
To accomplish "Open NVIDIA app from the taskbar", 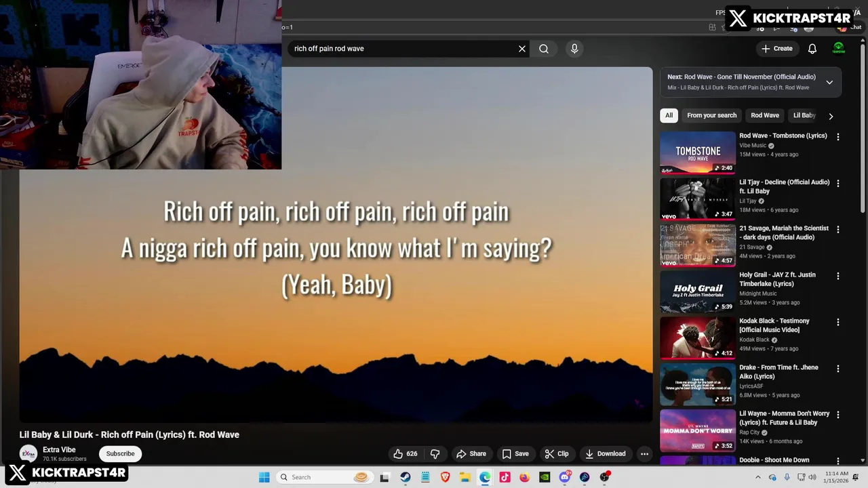I will point(545,477).
